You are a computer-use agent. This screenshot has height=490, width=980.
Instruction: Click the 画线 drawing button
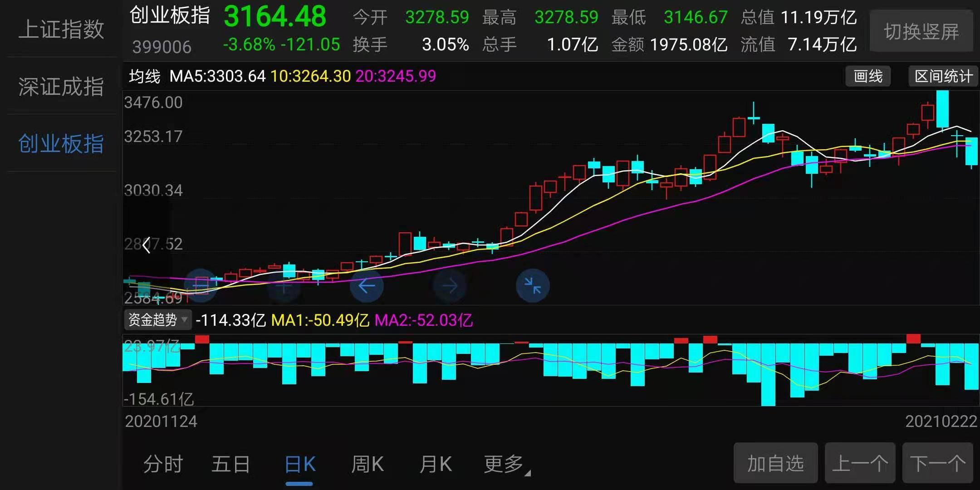point(868,76)
